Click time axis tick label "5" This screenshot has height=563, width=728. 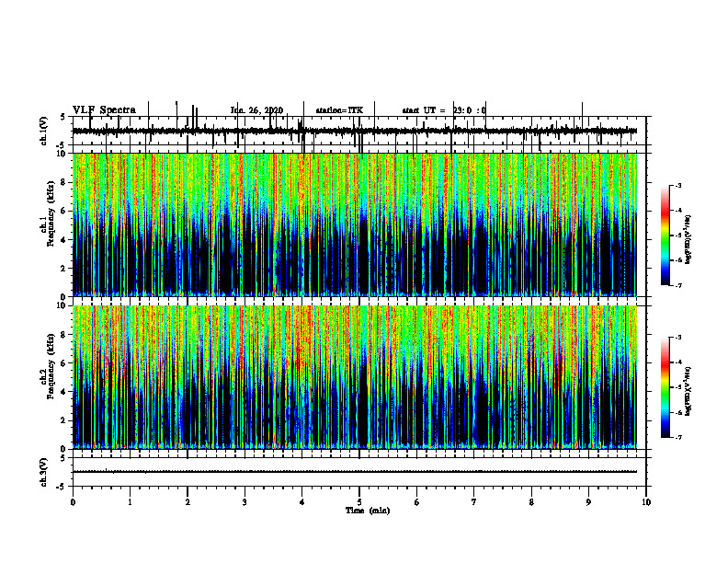click(359, 502)
